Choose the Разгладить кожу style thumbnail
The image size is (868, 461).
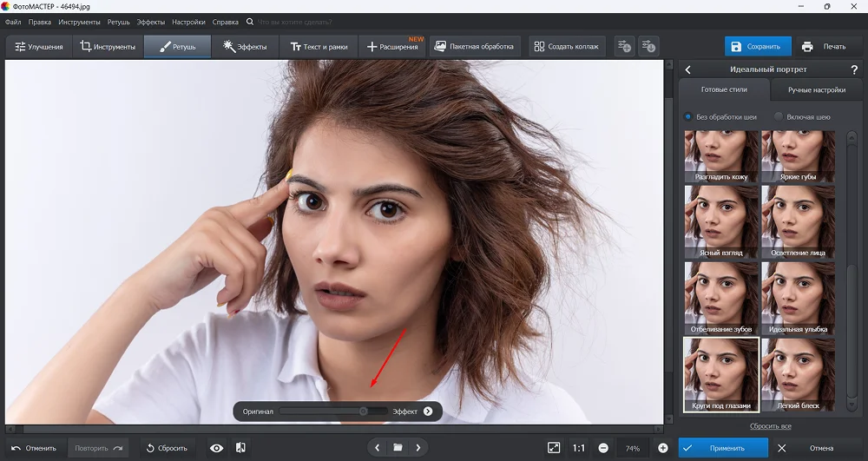pos(721,156)
